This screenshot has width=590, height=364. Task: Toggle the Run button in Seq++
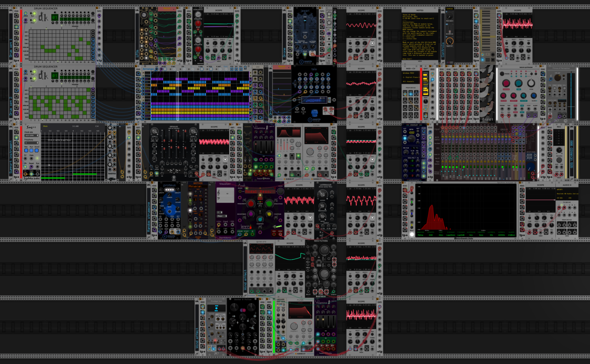tap(31, 151)
